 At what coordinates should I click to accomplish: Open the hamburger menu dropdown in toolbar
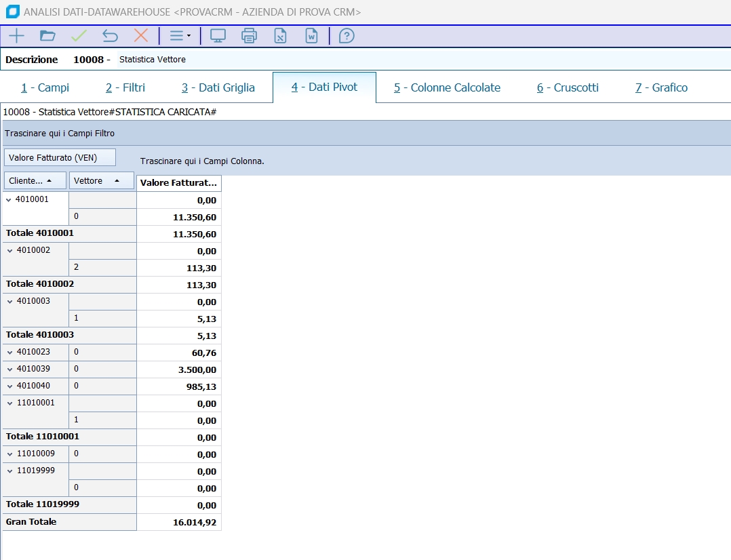tap(180, 36)
